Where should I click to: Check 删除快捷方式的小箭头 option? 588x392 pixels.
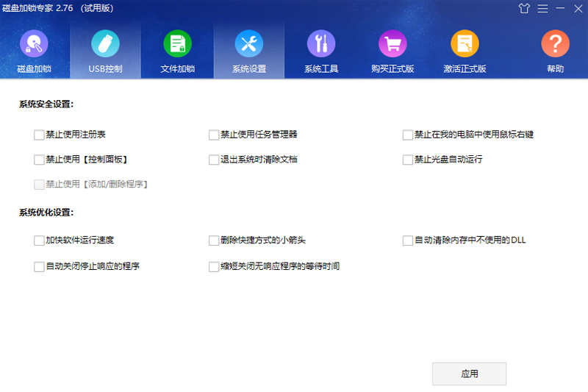[x=215, y=240]
